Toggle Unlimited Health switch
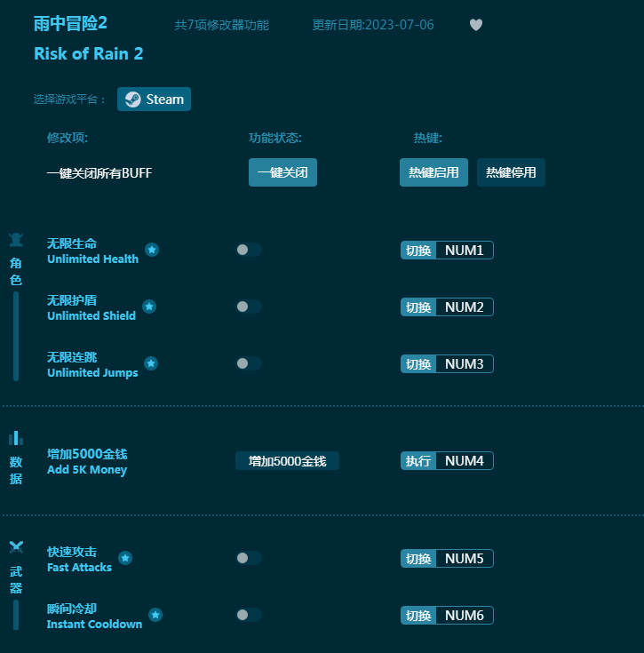Screen dimensions: 644x653 (x=249, y=250)
